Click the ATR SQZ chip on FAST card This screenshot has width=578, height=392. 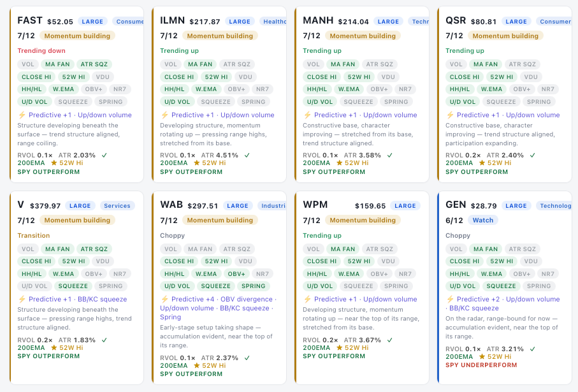[x=94, y=64]
